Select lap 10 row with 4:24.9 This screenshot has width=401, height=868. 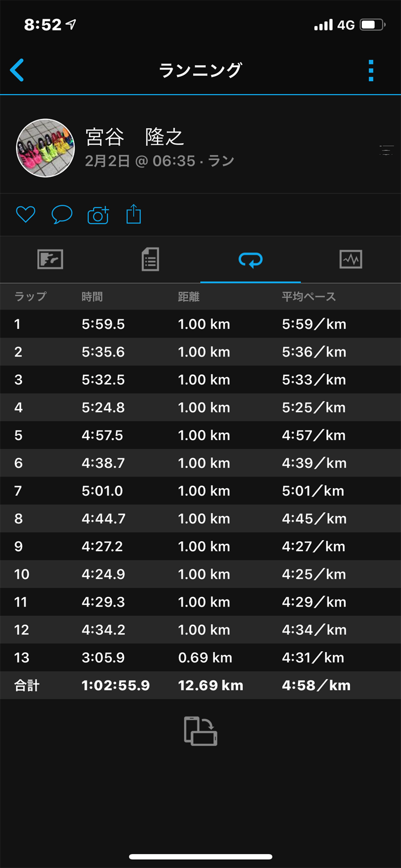(200, 574)
